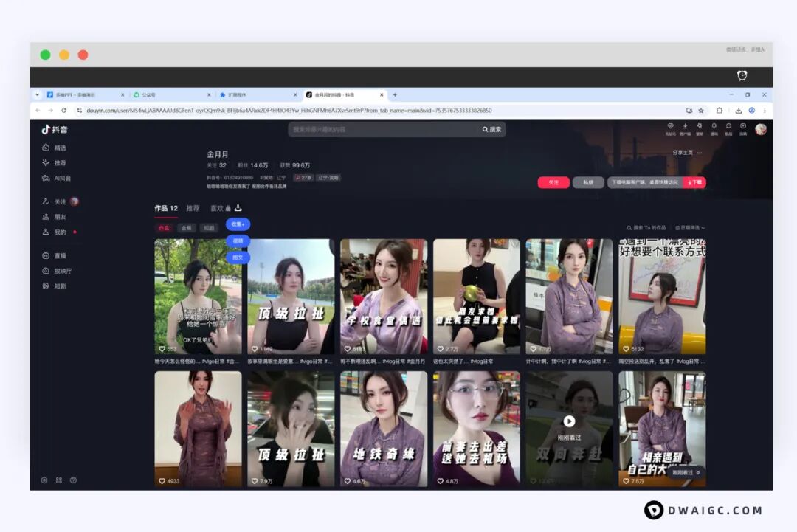Open the browser's three-dot menu

tap(765, 111)
